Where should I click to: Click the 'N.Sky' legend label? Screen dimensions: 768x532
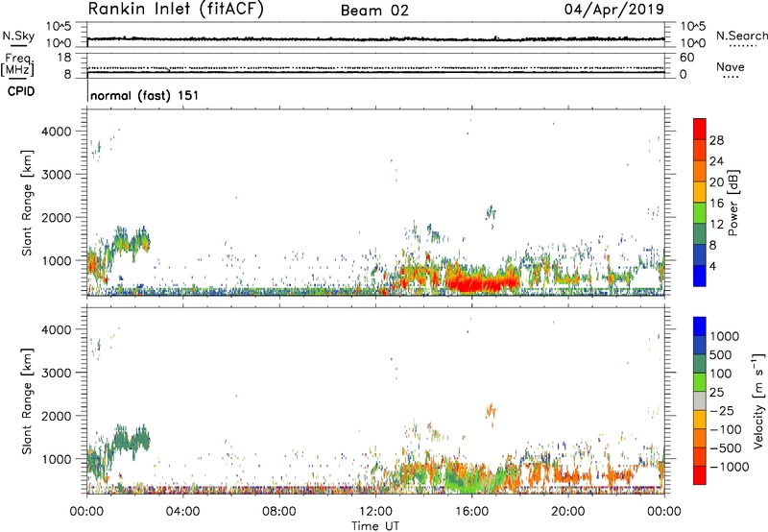[x=18, y=36]
